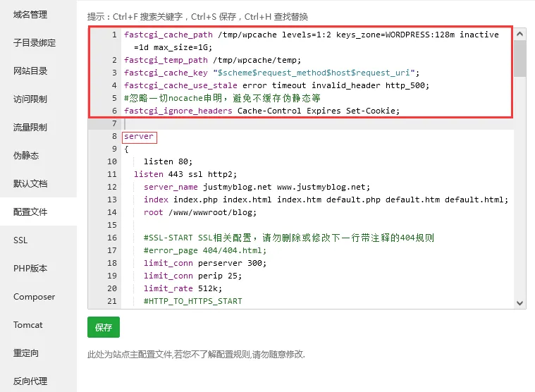Click '/www/wwwroot/blog;' path on line 14
Screen dimensions: 535x392
pos(213,212)
